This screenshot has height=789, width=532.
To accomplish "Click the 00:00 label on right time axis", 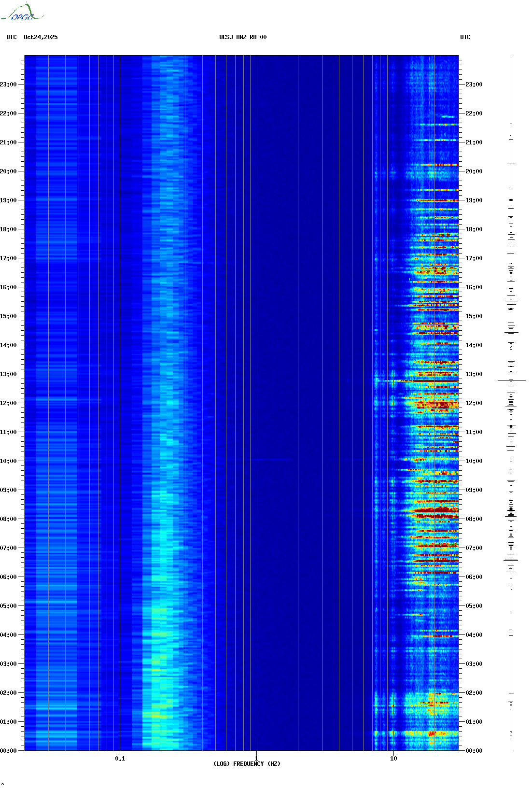I will coord(474,751).
